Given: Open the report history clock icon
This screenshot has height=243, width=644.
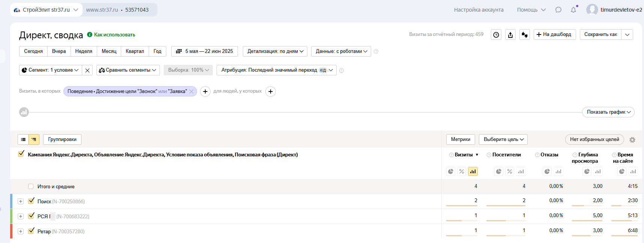Looking at the screenshot, I should click(496, 34).
